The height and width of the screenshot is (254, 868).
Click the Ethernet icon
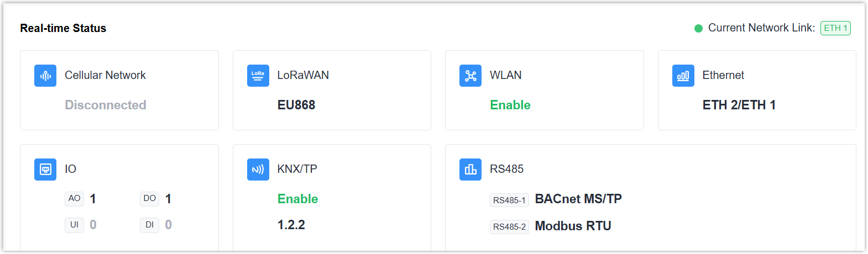tap(683, 76)
